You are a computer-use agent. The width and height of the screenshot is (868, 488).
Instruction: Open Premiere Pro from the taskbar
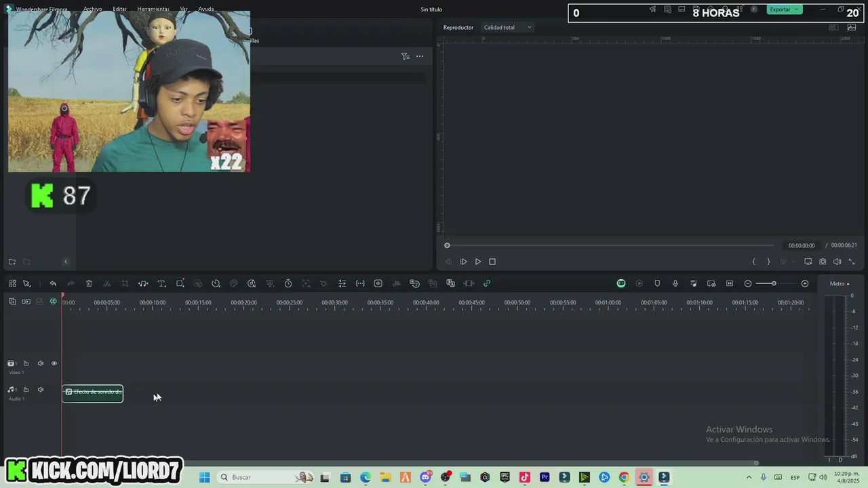[x=545, y=477]
